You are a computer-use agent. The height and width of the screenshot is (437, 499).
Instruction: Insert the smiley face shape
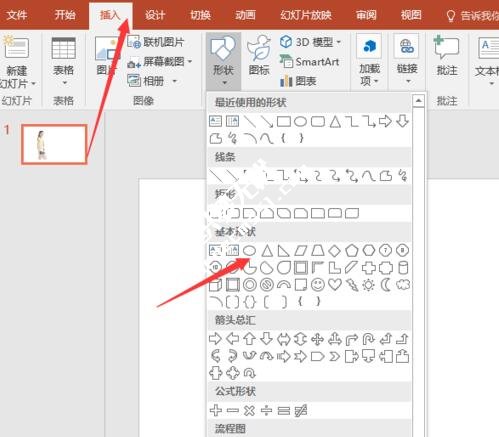tap(318, 285)
